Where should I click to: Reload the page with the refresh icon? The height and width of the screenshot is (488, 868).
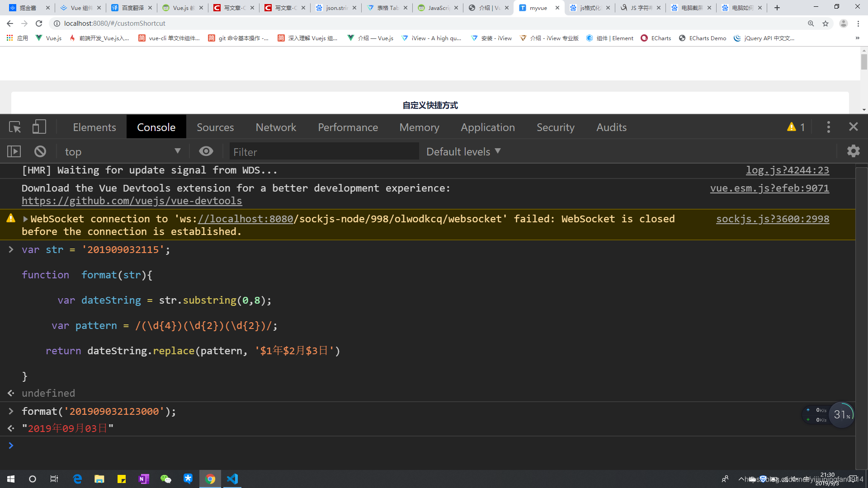(x=39, y=23)
